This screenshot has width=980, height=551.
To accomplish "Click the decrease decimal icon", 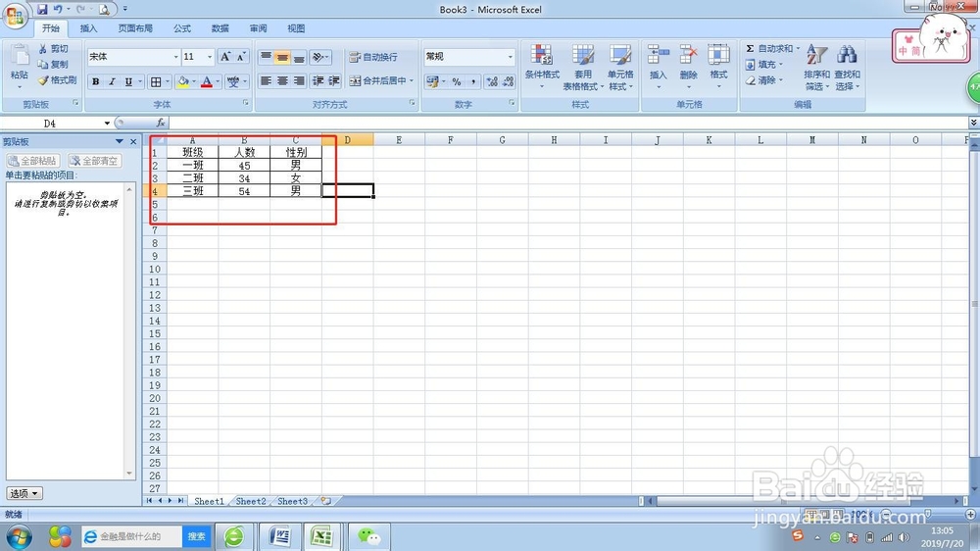I will click(508, 81).
